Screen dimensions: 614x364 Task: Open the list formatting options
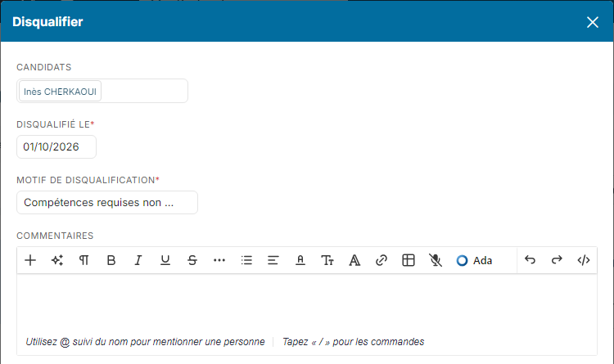(246, 260)
